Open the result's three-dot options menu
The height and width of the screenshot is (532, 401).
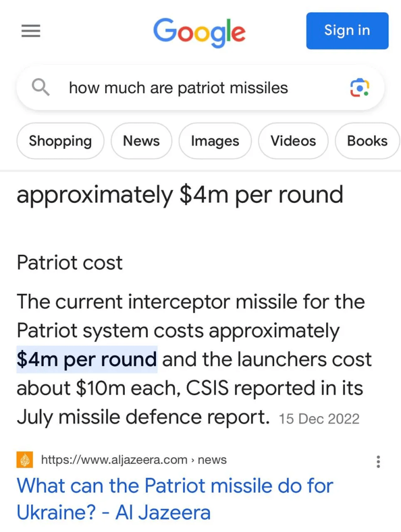coord(378,461)
